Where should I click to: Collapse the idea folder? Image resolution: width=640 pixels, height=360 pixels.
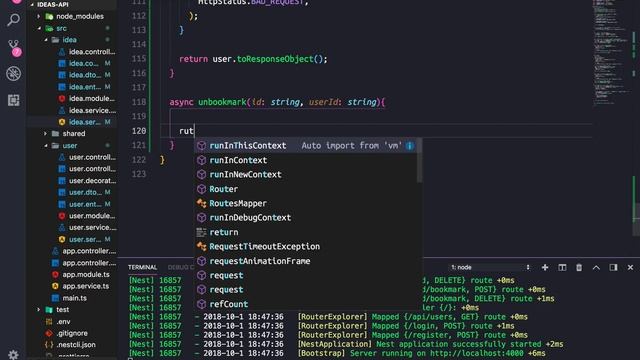[73, 40]
